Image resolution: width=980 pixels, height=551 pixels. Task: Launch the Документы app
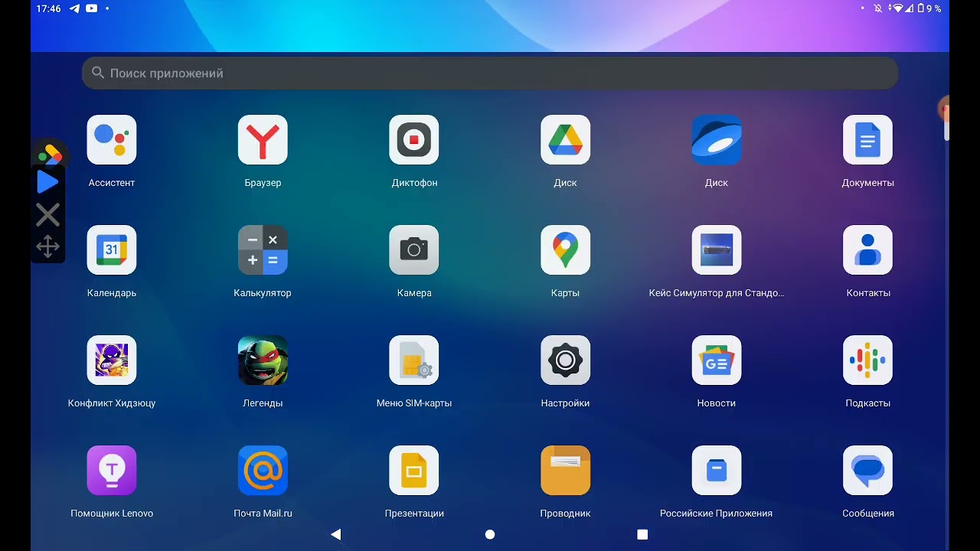click(x=867, y=140)
